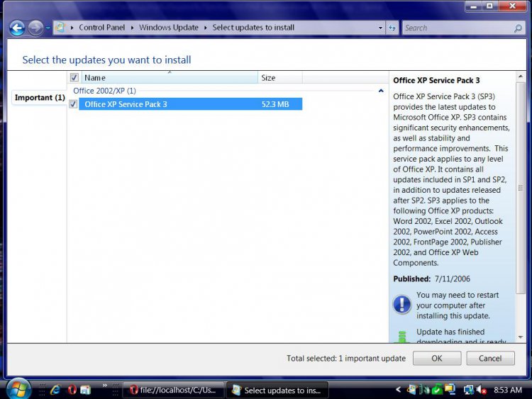The width and height of the screenshot is (532, 399).
Task: Minimize the Windows Update window
Action: point(474,6)
